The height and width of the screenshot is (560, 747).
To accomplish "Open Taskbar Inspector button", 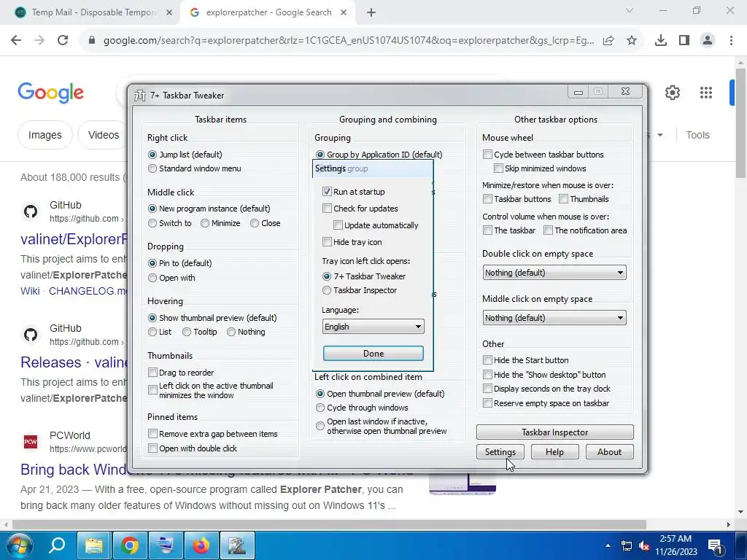I will (x=554, y=432).
